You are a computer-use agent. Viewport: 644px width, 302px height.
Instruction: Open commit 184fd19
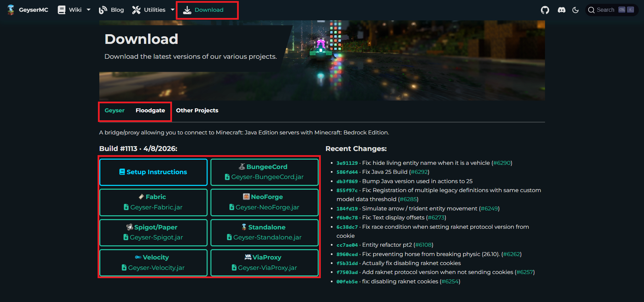(347, 209)
